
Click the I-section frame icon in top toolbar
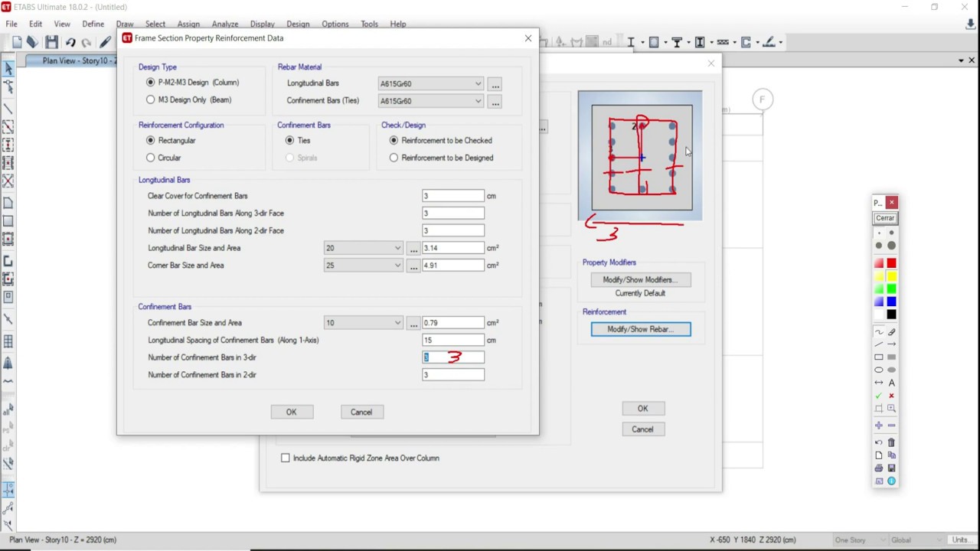click(630, 42)
